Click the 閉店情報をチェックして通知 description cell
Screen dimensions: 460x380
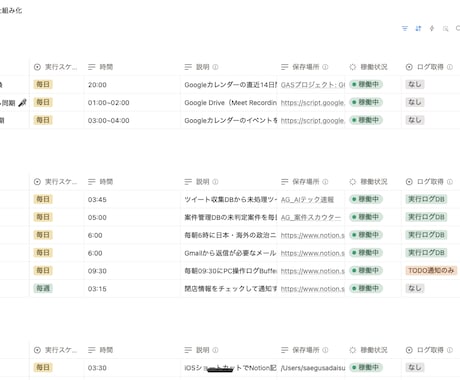pyautogui.click(x=230, y=289)
